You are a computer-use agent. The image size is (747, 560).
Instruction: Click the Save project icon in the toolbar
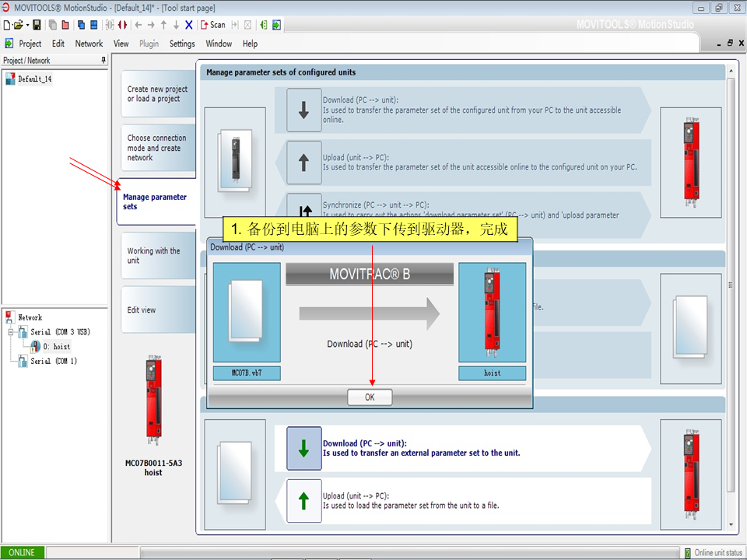37,25
